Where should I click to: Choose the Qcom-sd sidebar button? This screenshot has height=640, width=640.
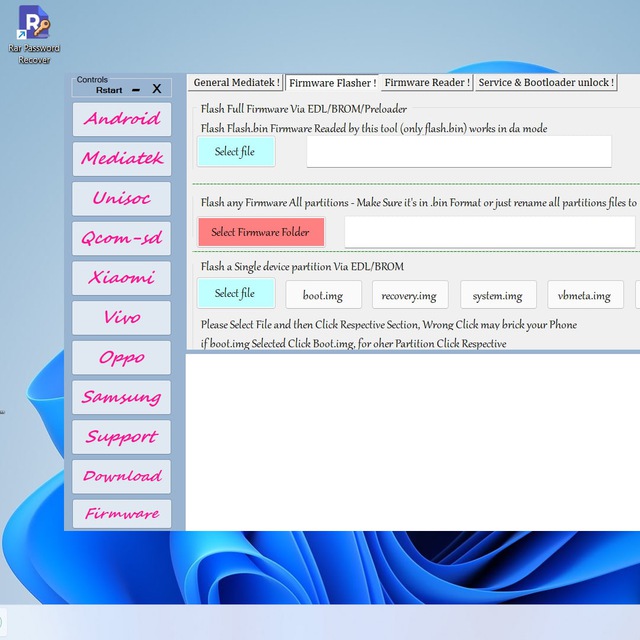[x=122, y=238]
